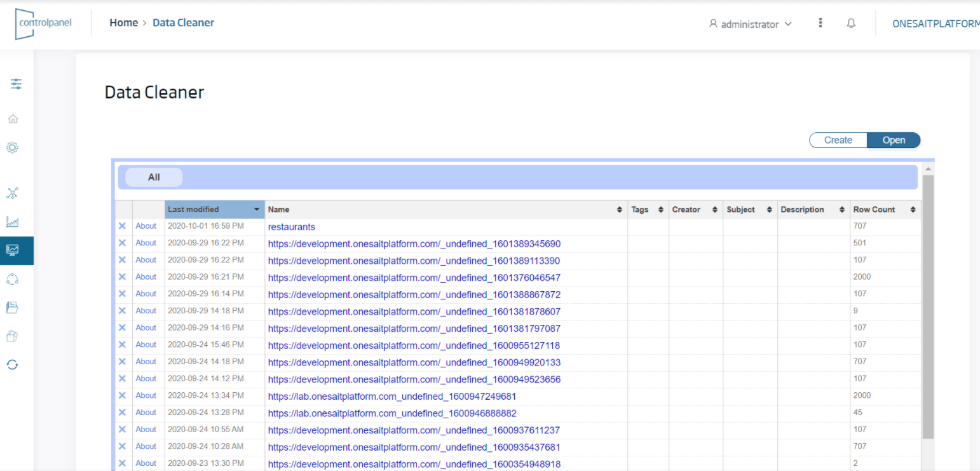Image resolution: width=980 pixels, height=471 pixels.
Task: Select the All tab above the table
Action: (154, 177)
